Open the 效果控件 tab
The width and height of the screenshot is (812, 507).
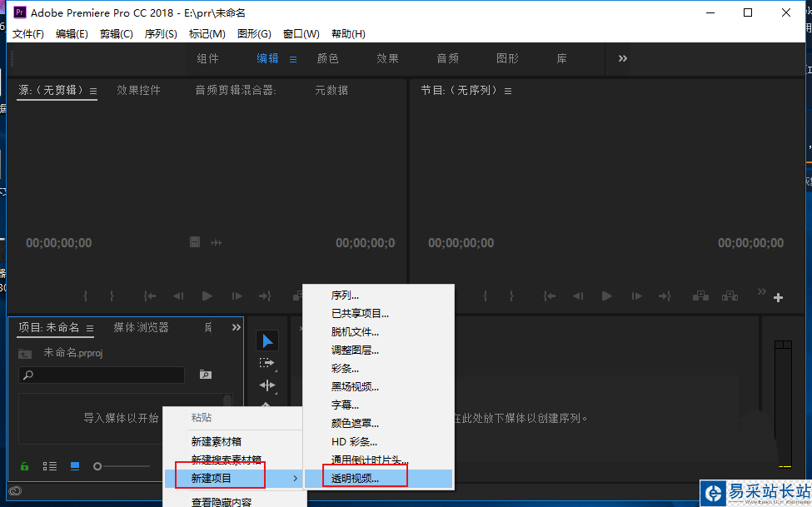click(138, 90)
